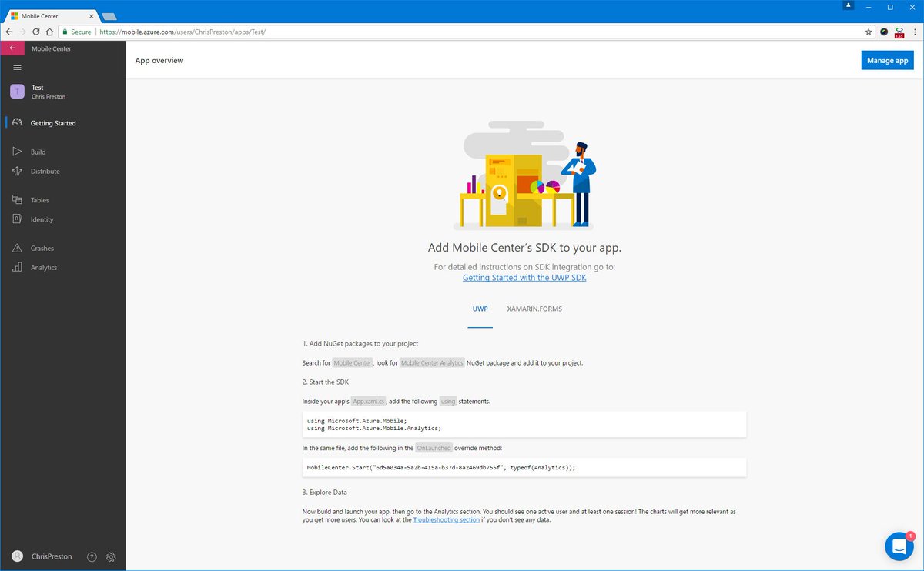Image resolution: width=924 pixels, height=571 pixels.
Task: Click the Manage app button
Action: (x=887, y=60)
